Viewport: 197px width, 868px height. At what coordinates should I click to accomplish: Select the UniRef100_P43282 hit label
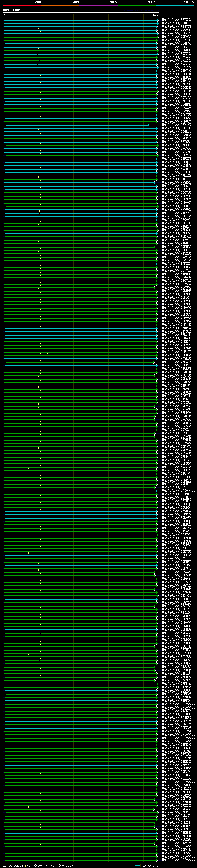(x=177, y=667)
